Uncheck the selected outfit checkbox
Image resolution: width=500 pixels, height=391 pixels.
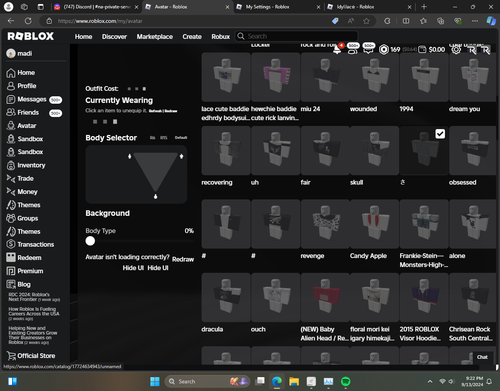pyautogui.click(x=440, y=134)
